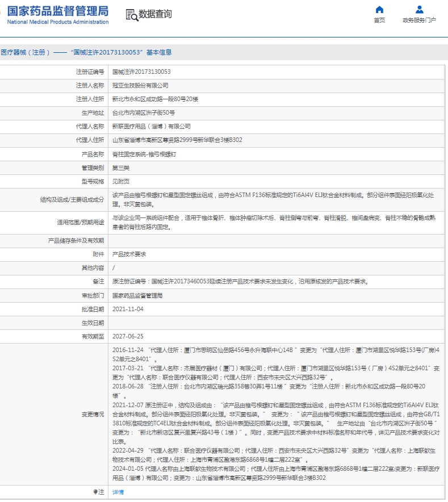Select the registration number 国械注许20173130053 value
The height and width of the screenshot is (502, 448).
click(141, 72)
